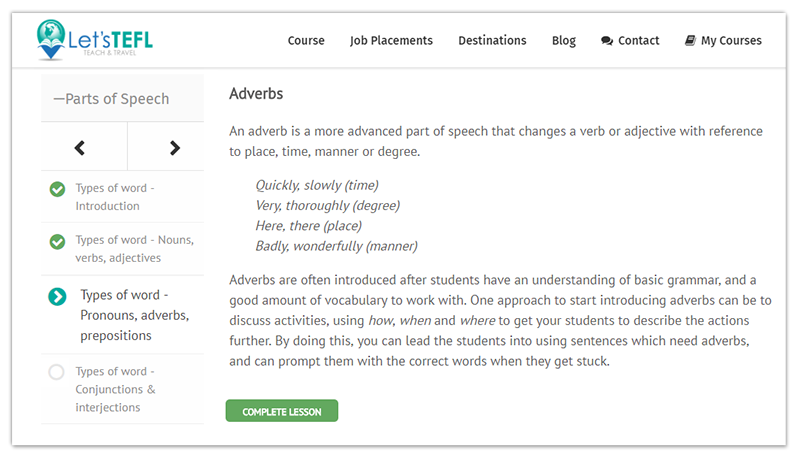Screen dimensions: 800x461
Task: Click the My Courses book icon
Action: 690,40
